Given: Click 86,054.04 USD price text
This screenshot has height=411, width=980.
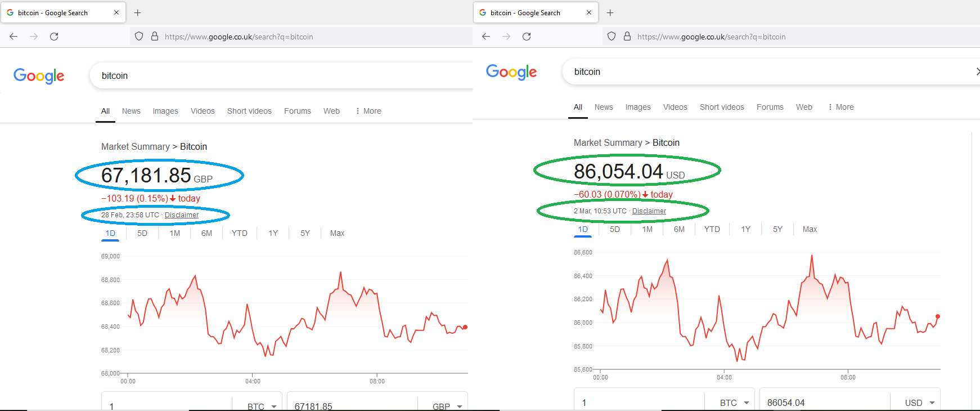Looking at the screenshot, I should [630, 172].
